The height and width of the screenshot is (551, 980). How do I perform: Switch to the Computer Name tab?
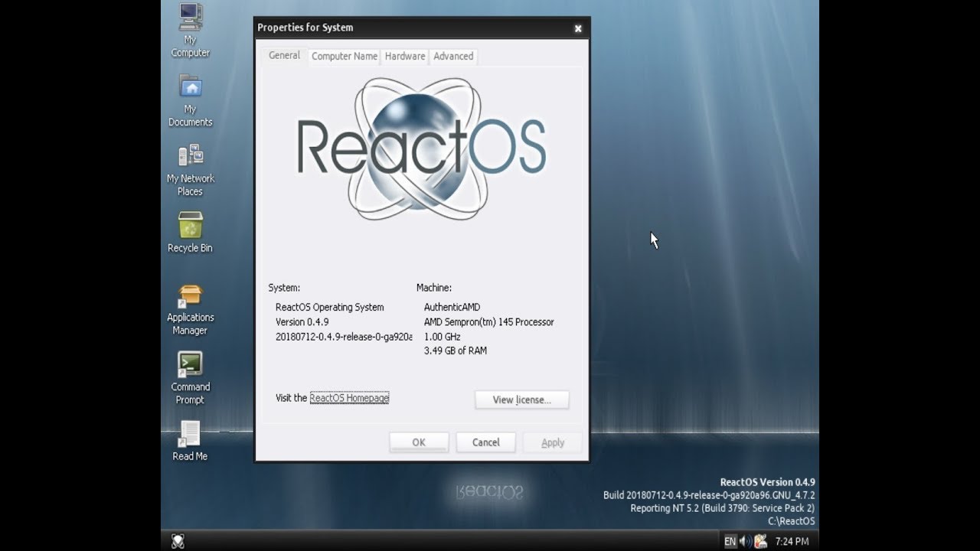click(x=345, y=57)
